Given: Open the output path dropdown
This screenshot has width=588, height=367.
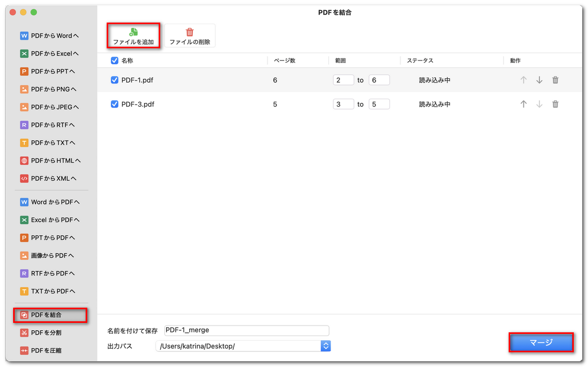Looking at the screenshot, I should click(x=326, y=345).
